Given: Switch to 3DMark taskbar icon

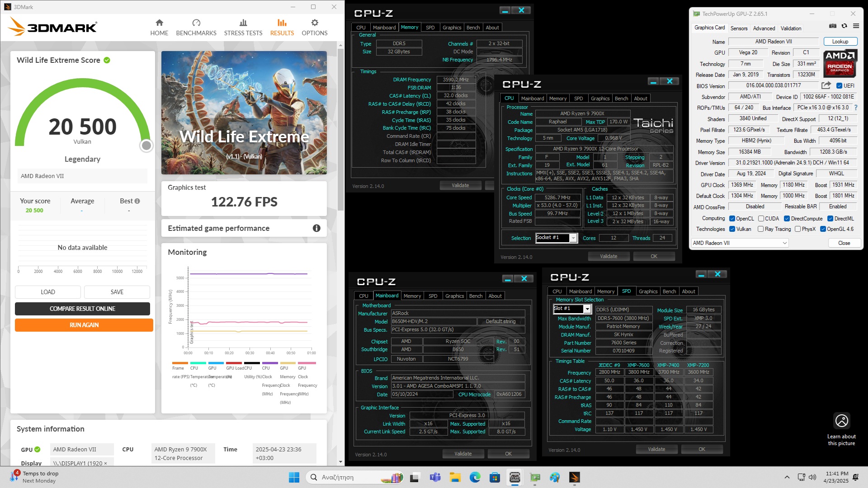Looking at the screenshot, I should click(575, 477).
